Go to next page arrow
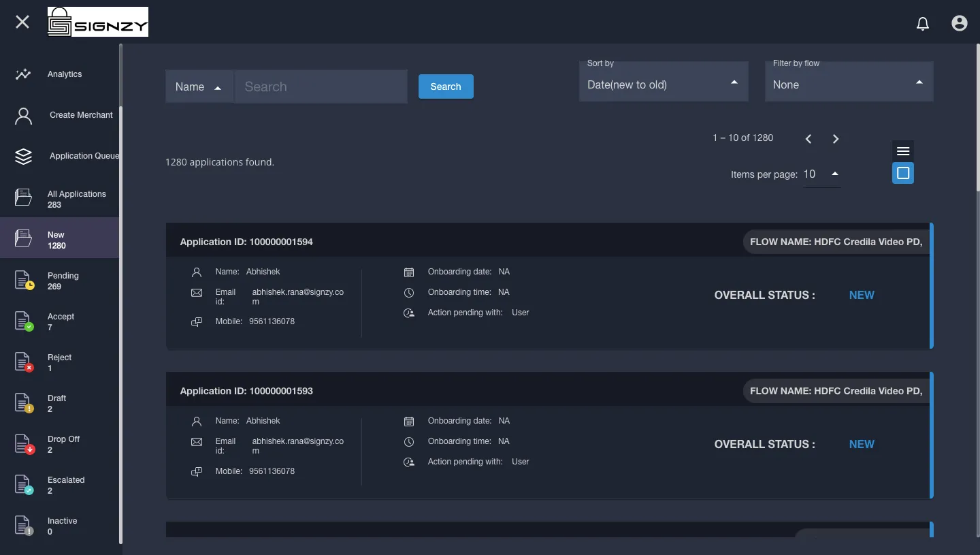This screenshot has width=980, height=555. 836,138
